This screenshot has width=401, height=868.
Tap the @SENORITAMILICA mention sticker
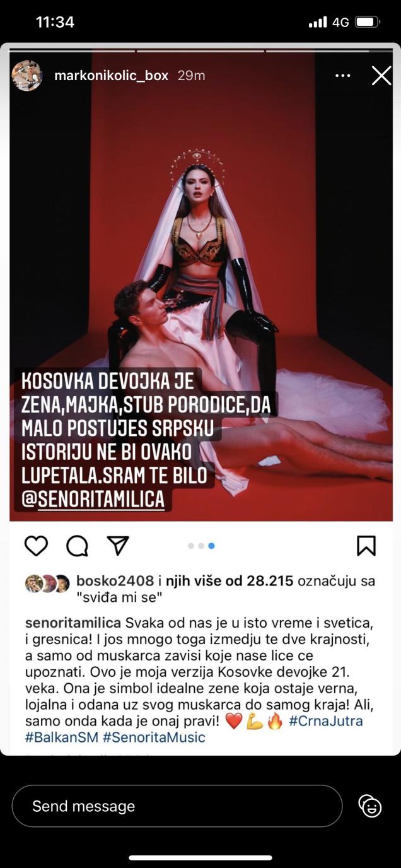tap(93, 499)
